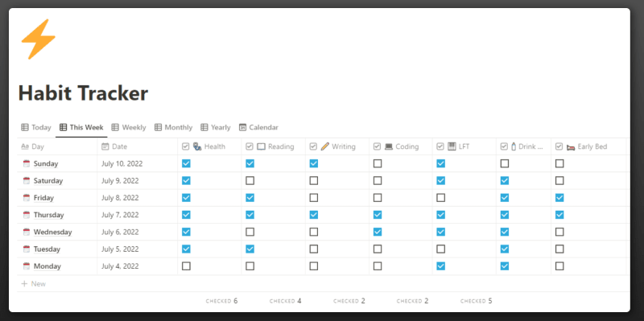644x321 pixels.
Task: Open the Sunday page
Action: [46, 164]
